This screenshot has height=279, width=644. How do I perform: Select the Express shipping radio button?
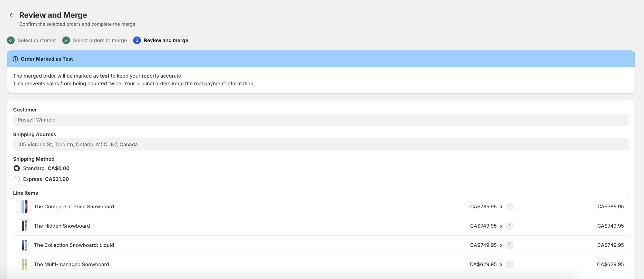coord(17,179)
